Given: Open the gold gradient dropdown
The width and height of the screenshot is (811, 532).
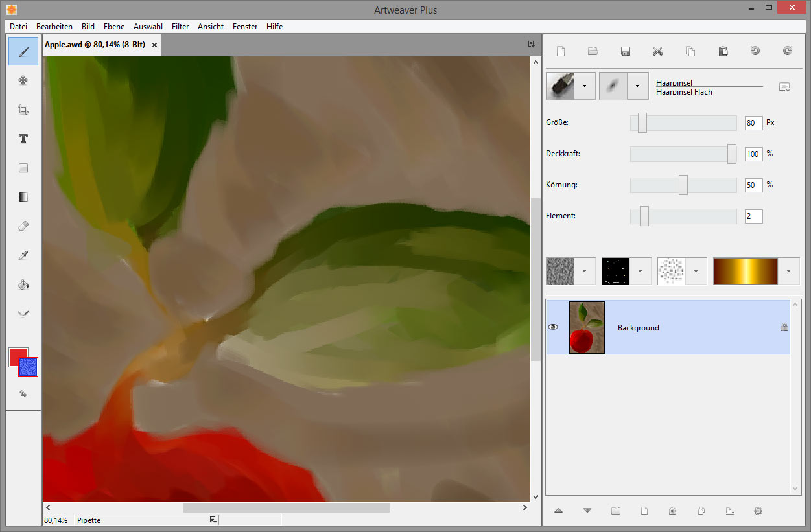Looking at the screenshot, I should pos(788,271).
